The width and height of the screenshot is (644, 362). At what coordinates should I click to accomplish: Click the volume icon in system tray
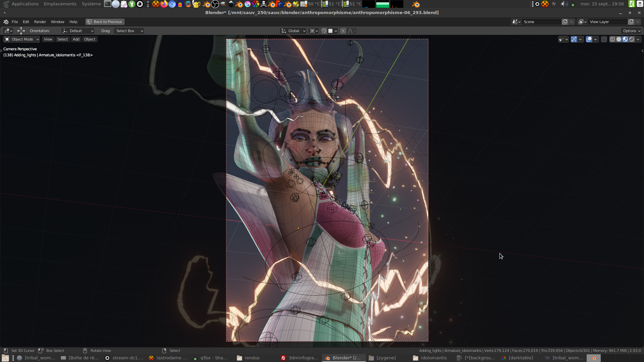[564, 4]
